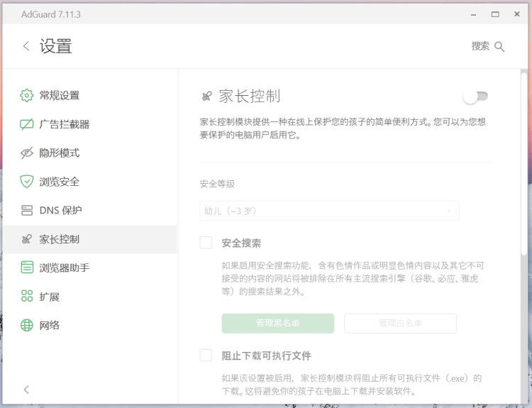This screenshot has height=408, width=532.
Task: Click the search magnifier icon
Action: point(499,47)
